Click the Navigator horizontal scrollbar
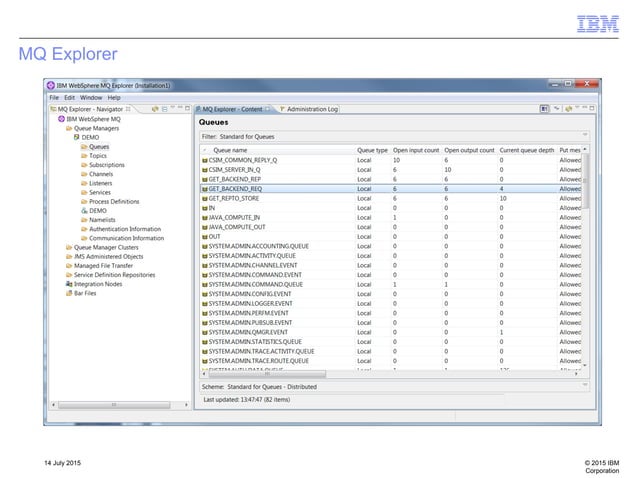This screenshot has width=638, height=478. (114, 405)
